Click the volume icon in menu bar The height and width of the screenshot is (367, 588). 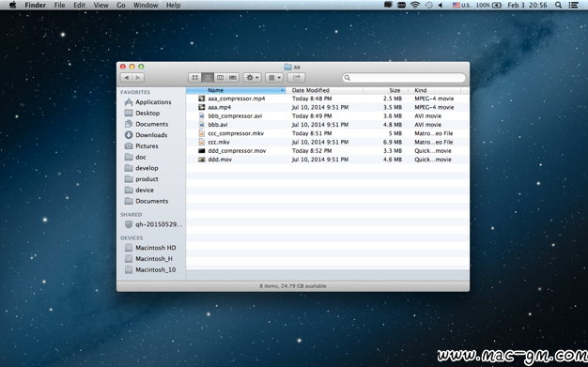click(441, 5)
